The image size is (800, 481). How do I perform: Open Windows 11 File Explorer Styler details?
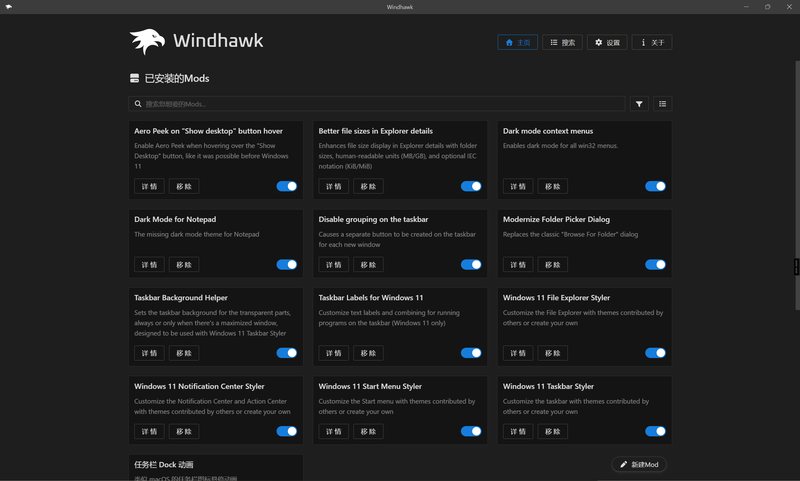[518, 353]
